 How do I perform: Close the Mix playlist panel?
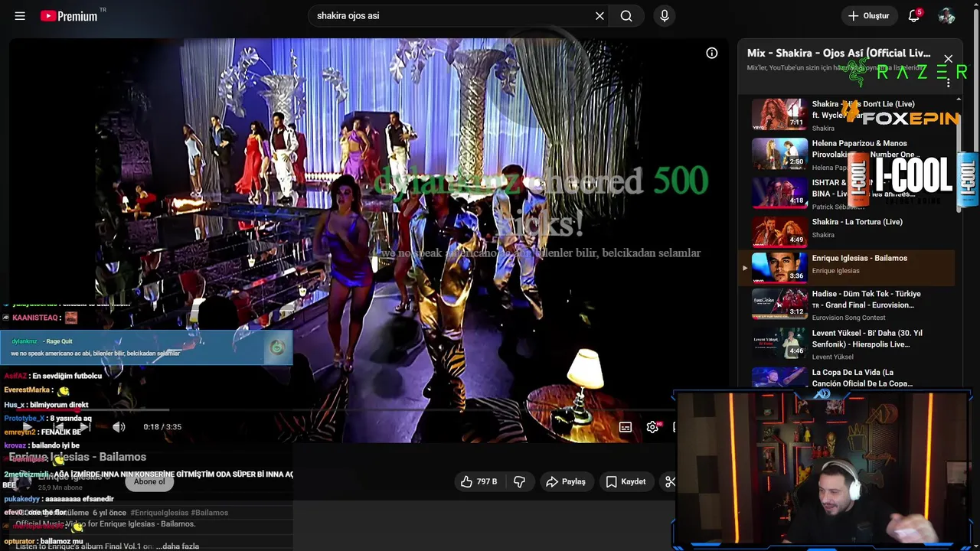[948, 58]
